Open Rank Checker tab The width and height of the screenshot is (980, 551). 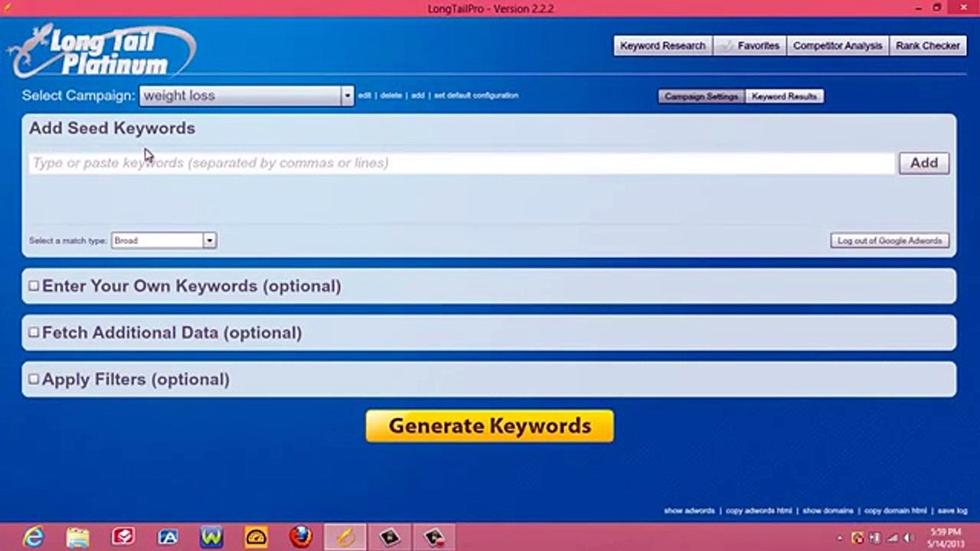pos(928,46)
